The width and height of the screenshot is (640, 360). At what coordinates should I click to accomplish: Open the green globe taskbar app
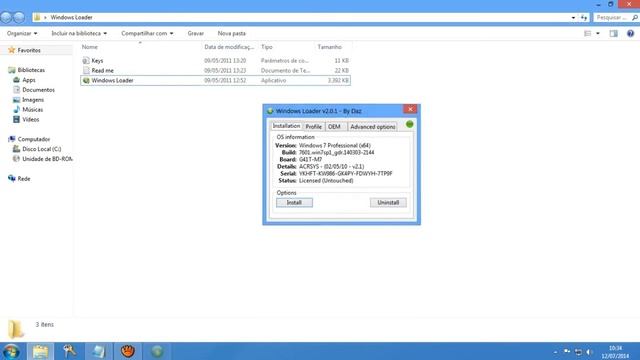(x=157, y=351)
